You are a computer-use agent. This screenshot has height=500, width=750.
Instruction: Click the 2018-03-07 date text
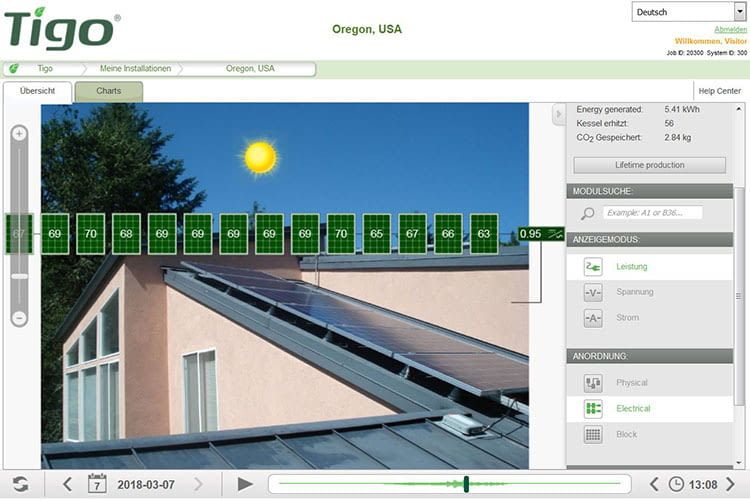click(x=146, y=485)
